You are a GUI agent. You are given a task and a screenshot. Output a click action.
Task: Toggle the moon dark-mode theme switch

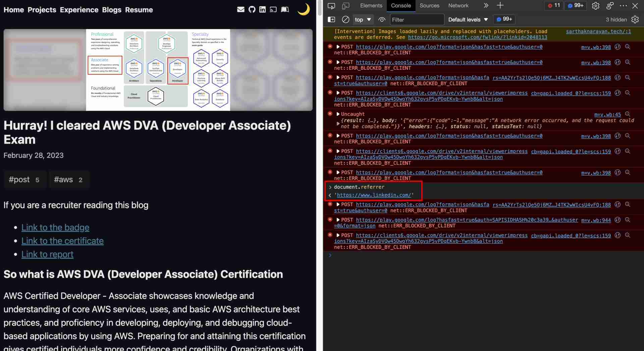click(304, 9)
